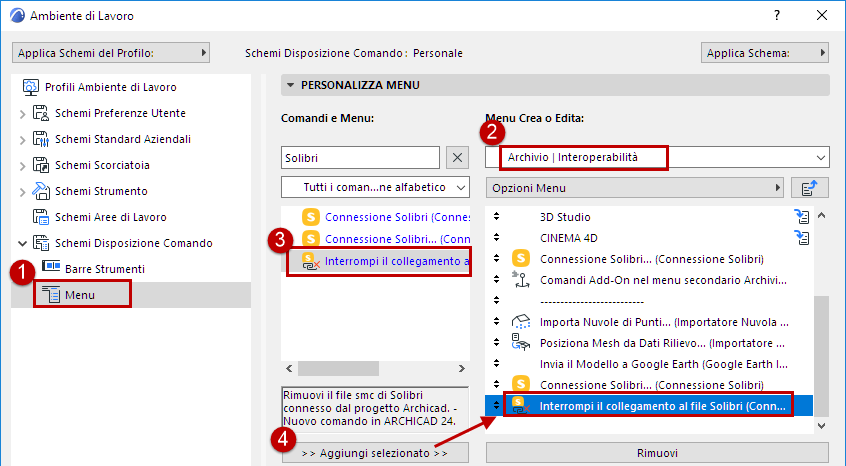Select Posiziona Mesh da Dati Rilievo entry
Viewport: 846px width, 466px height.
(x=662, y=343)
